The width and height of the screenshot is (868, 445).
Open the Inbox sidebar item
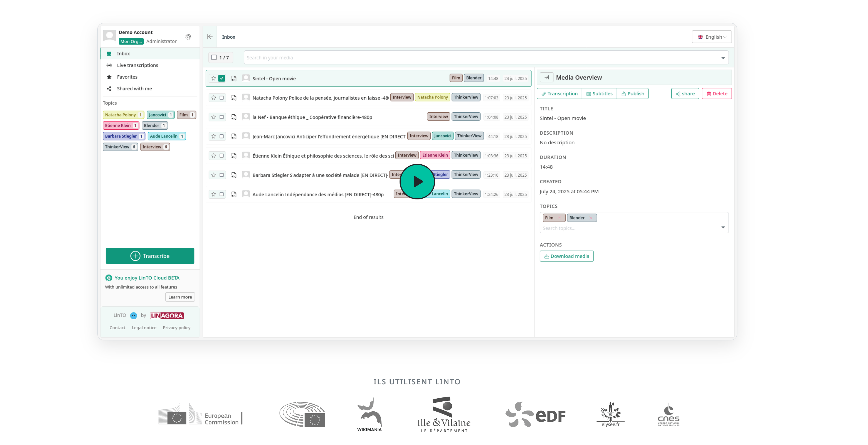point(150,54)
